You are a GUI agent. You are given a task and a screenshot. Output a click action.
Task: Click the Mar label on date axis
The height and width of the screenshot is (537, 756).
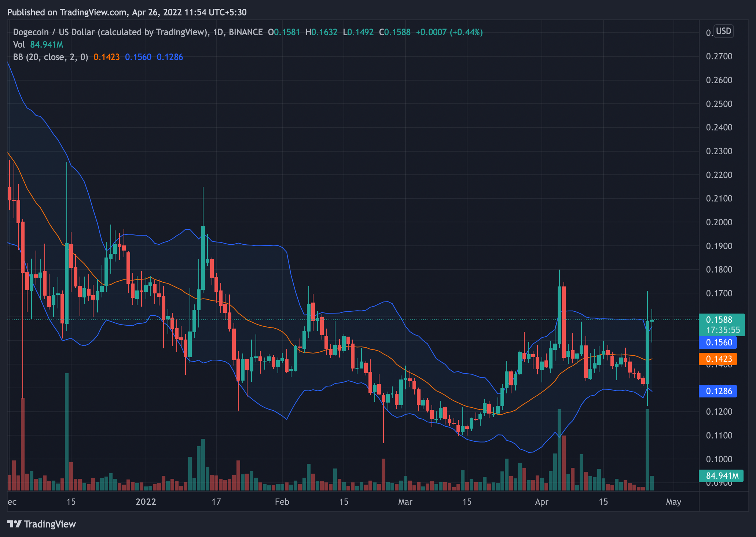coord(405,502)
